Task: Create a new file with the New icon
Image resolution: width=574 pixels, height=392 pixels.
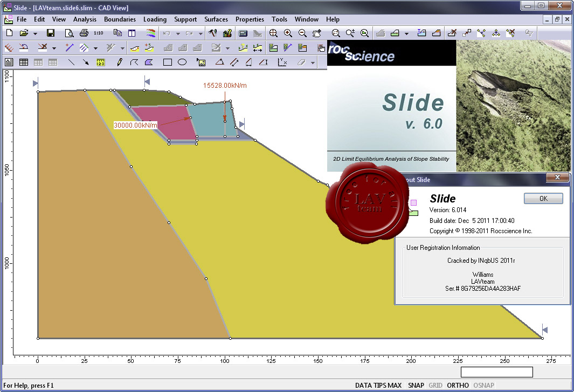Action: click(x=10, y=33)
